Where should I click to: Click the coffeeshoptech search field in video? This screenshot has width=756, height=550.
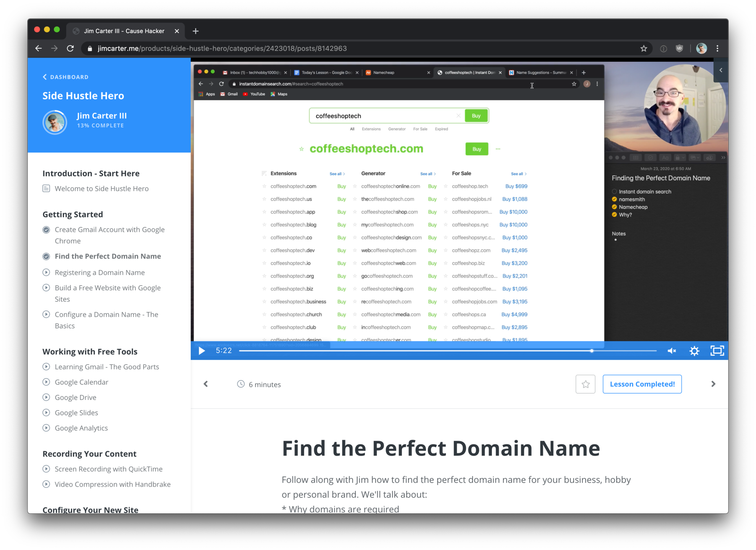(386, 116)
